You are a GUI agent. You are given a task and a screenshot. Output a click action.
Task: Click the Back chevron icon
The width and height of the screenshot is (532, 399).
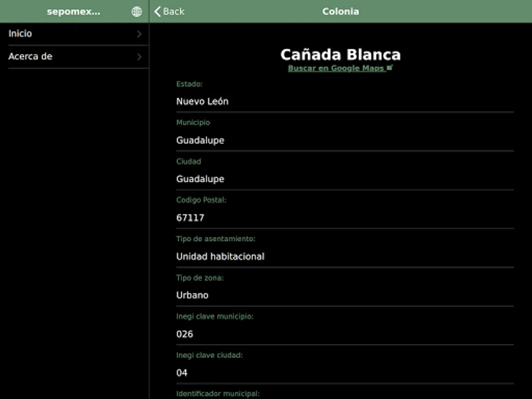(157, 12)
